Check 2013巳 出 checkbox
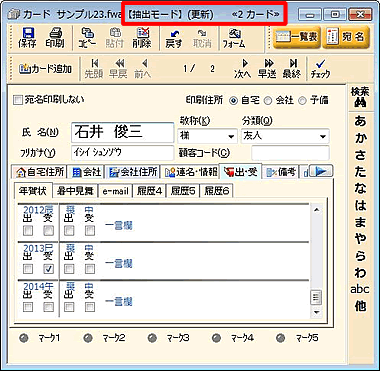The height and width of the screenshot is (371, 380). click(x=28, y=269)
